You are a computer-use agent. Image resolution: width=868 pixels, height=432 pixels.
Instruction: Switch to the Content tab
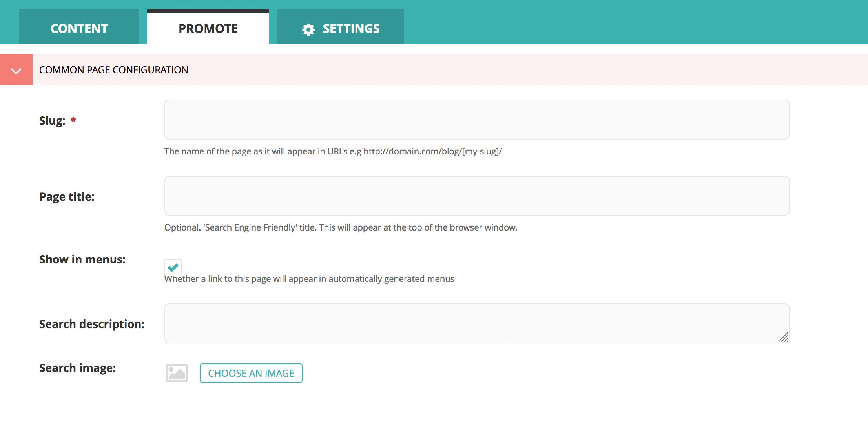pos(79,27)
